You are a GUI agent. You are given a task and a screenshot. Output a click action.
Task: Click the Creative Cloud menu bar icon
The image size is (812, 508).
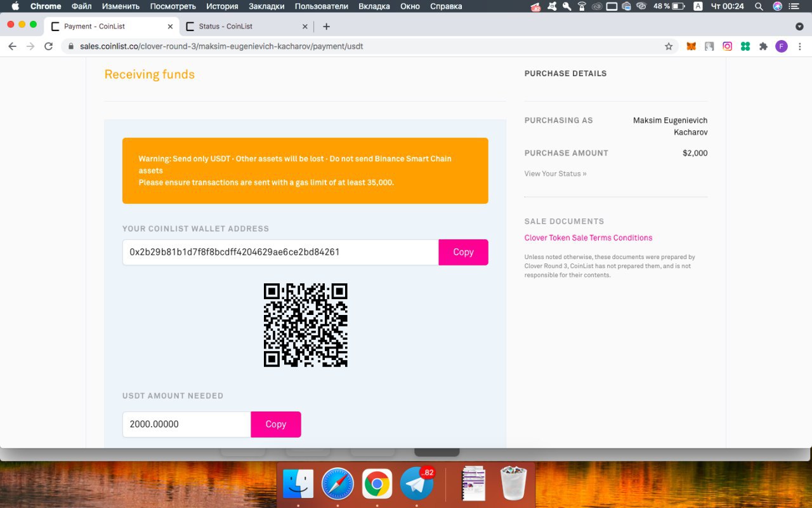click(596, 6)
